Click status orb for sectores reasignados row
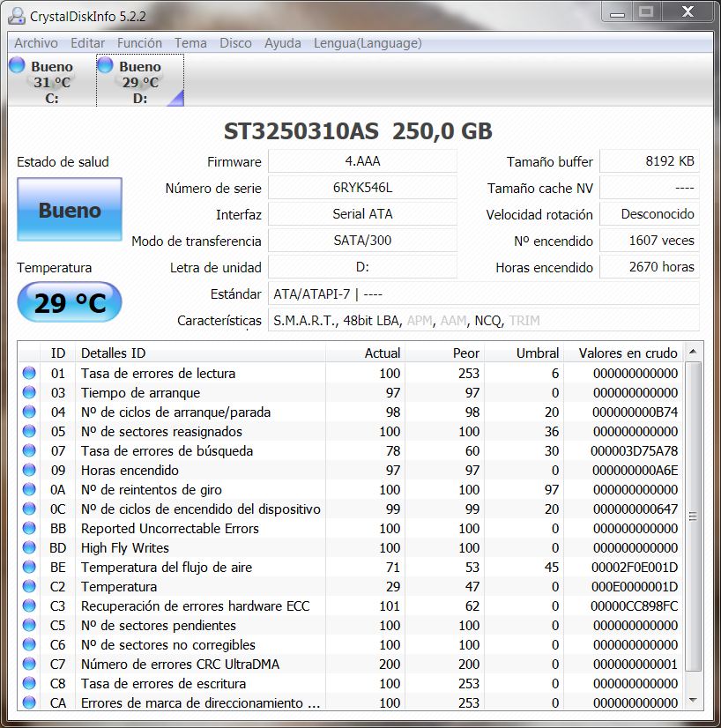The height and width of the screenshot is (728, 721). [29, 431]
